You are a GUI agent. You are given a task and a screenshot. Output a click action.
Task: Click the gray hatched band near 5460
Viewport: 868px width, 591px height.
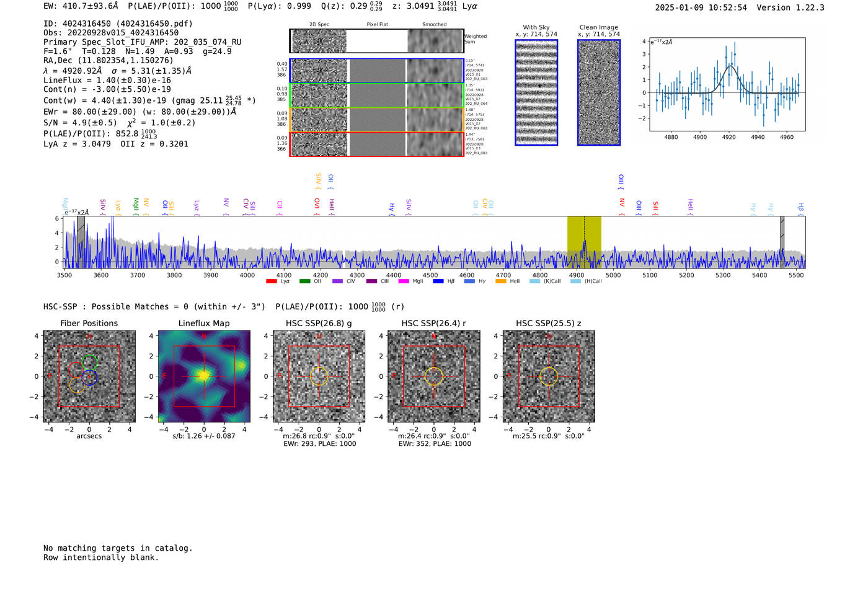point(782,242)
